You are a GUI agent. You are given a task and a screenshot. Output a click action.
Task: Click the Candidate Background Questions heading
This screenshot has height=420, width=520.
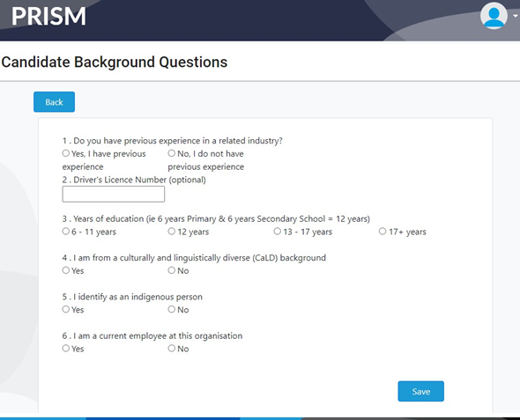coord(115,63)
